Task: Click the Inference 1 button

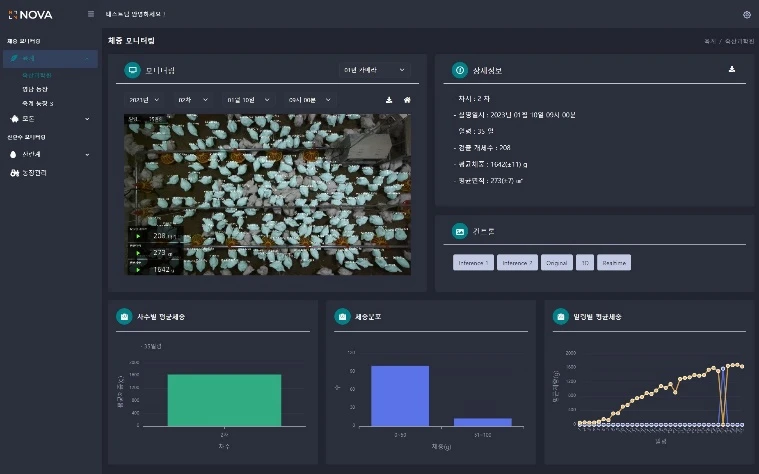Action: (473, 263)
